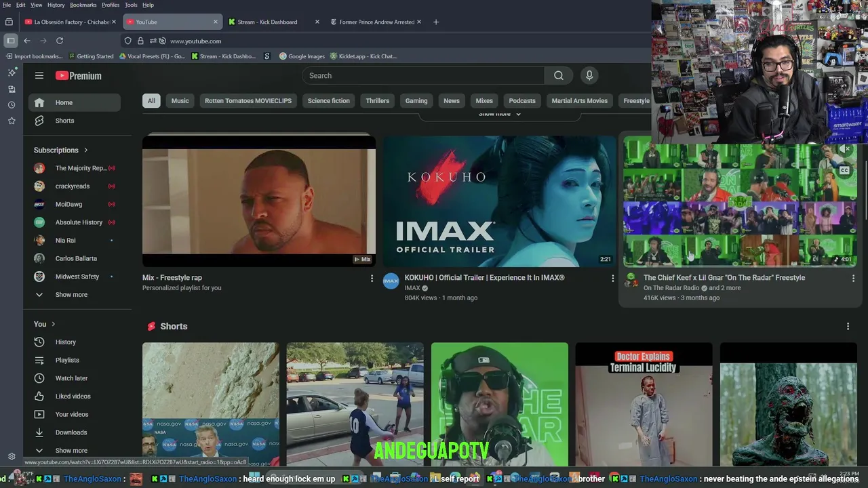Open History in the sidebar
Screen dimensions: 868x488
click(x=75, y=342)
